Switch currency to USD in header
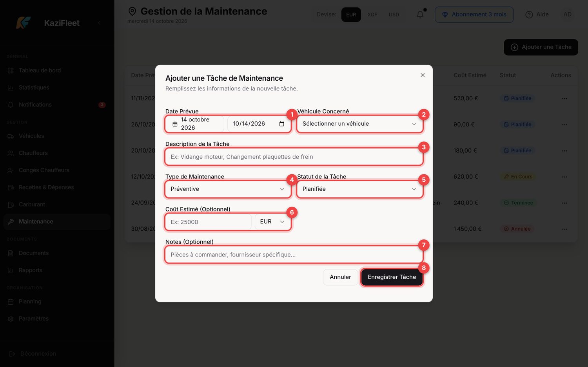This screenshot has height=367, width=588. 394,15
